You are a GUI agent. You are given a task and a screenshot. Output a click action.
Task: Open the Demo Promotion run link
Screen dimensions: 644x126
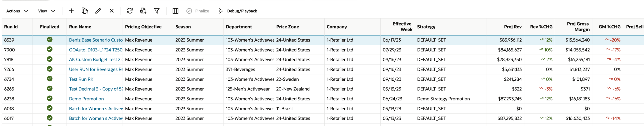pos(86,99)
